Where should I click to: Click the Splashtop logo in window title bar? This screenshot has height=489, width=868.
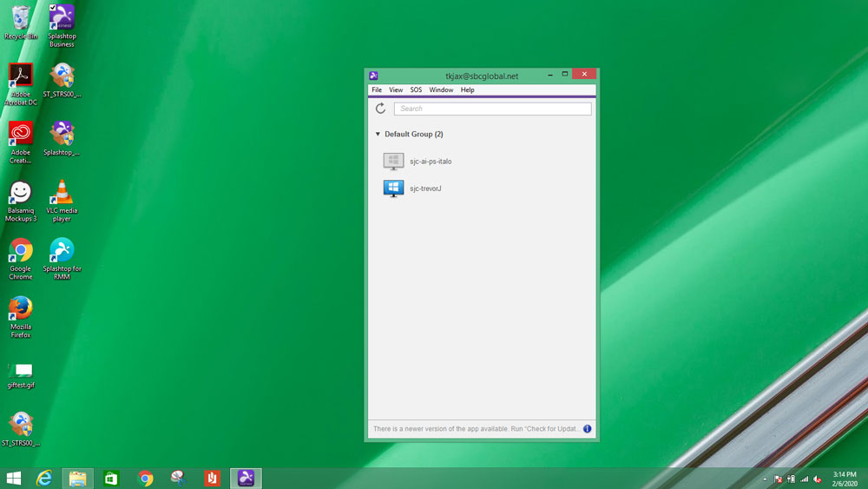point(373,76)
